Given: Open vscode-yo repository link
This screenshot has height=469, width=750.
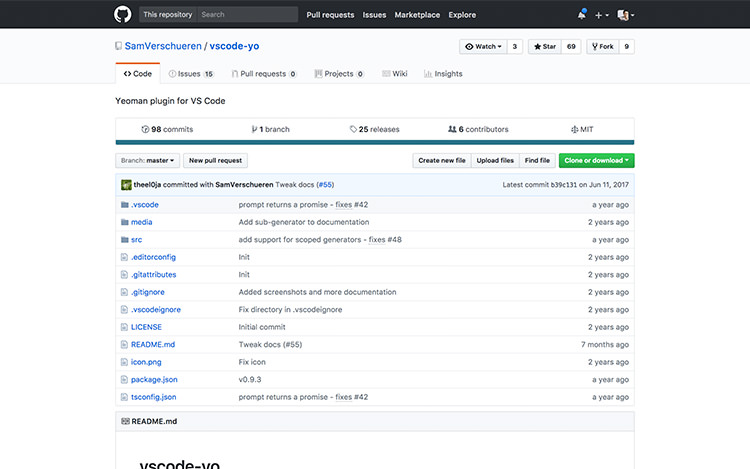Looking at the screenshot, I should (234, 46).
